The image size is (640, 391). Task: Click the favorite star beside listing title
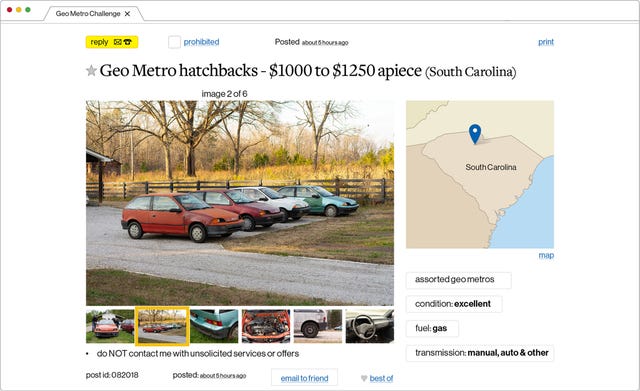click(x=91, y=71)
